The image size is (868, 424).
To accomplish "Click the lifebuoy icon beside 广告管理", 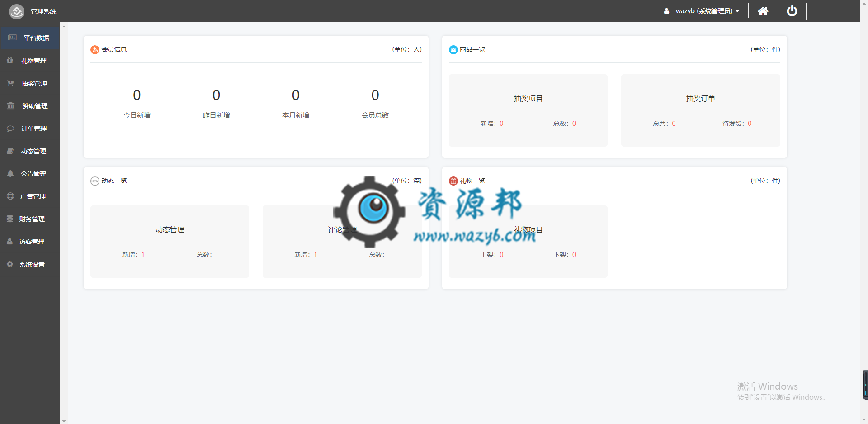I will pyautogui.click(x=10, y=196).
